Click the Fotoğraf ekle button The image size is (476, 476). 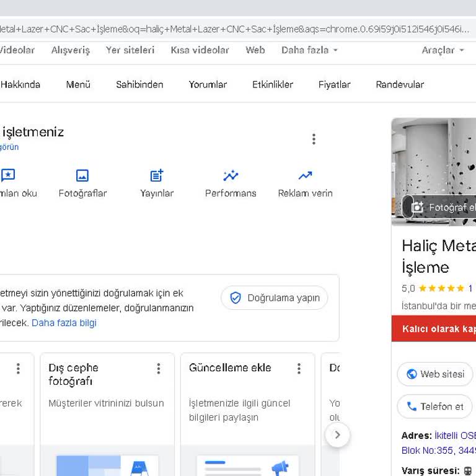pyautogui.click(x=439, y=207)
